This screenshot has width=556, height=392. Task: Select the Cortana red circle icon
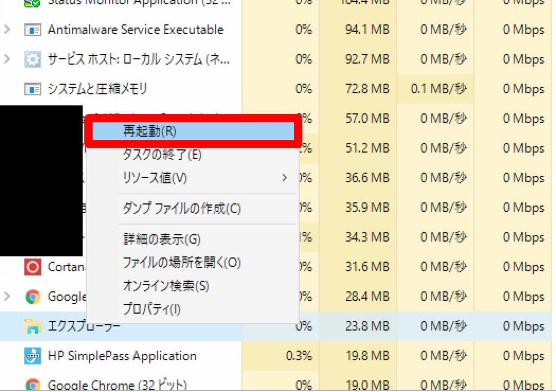(33, 267)
